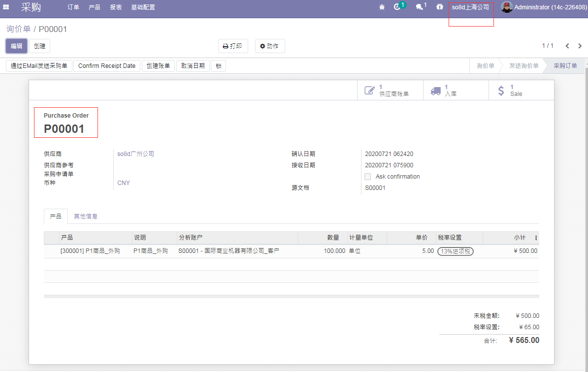Click the debug bug icon

[x=382, y=7]
